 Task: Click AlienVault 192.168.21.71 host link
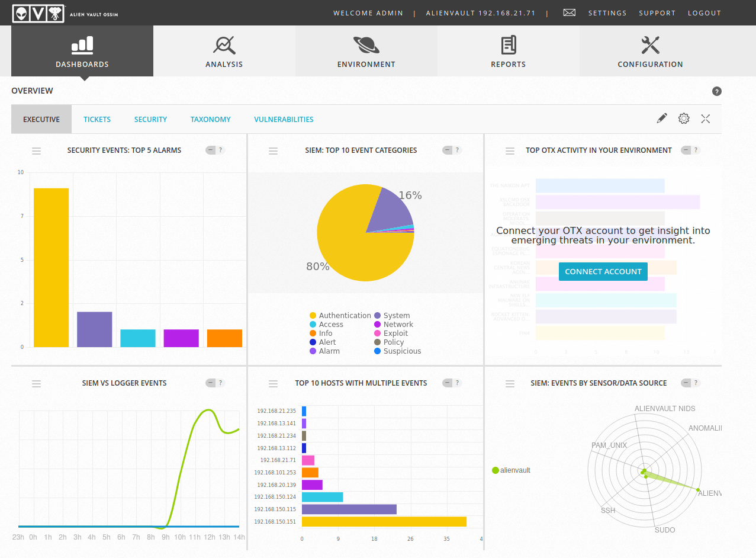(481, 13)
